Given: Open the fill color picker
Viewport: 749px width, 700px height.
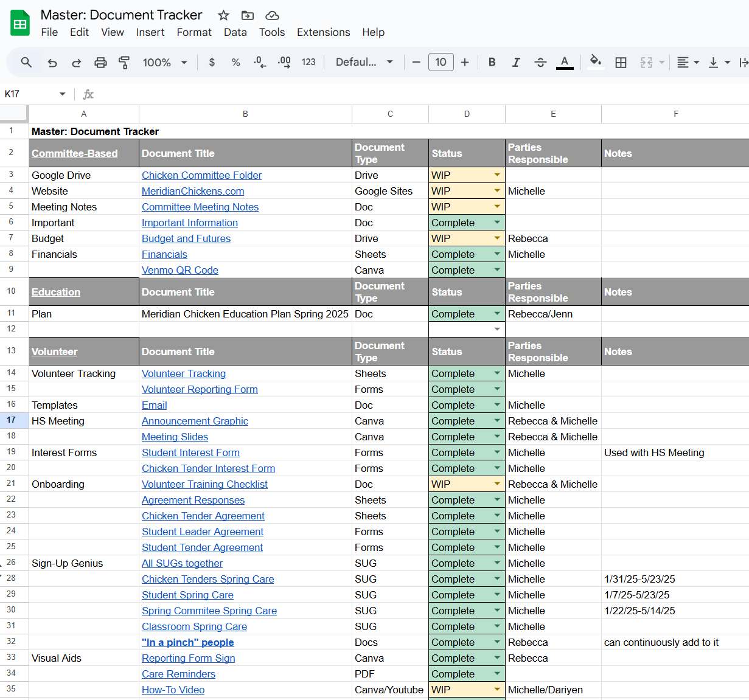Looking at the screenshot, I should point(596,62).
